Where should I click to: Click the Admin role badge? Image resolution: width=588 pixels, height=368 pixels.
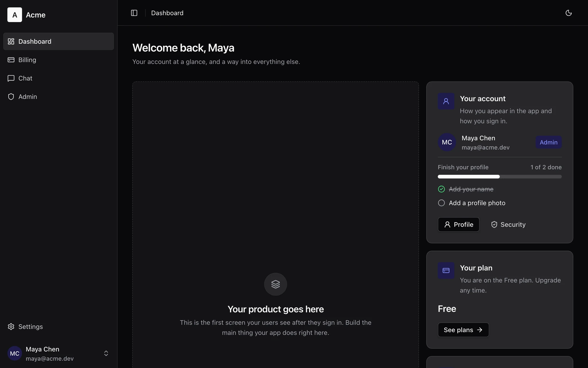pos(548,142)
